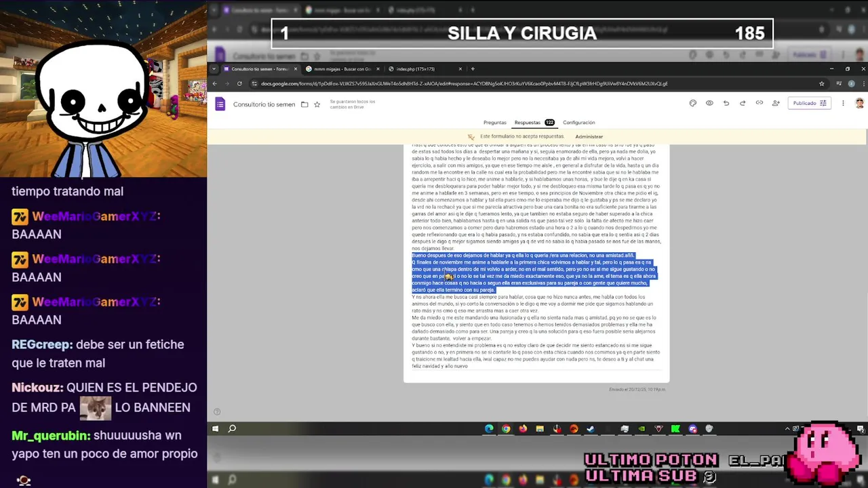Switch to the Preguntas tab
The height and width of the screenshot is (488, 868).
click(x=494, y=123)
